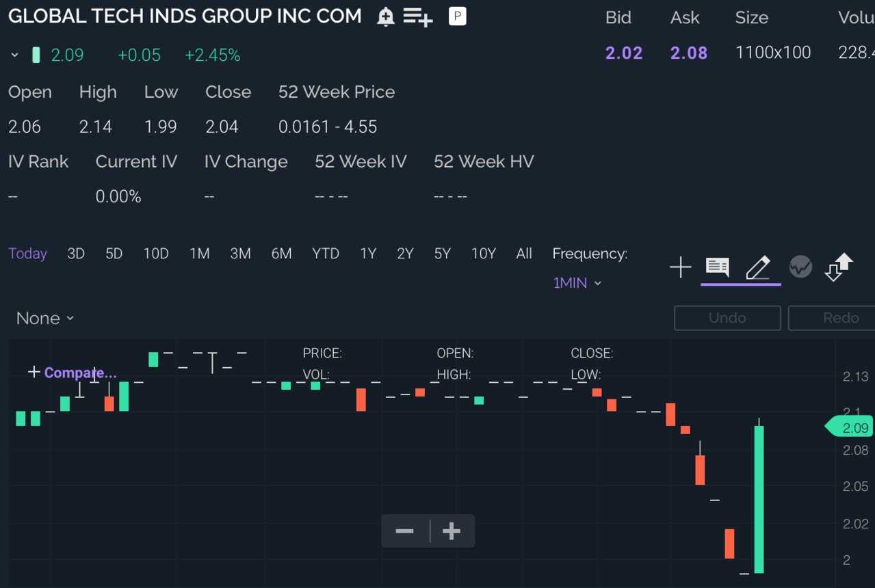Click the last price 2.09 in header
This screenshot has width=875, height=588.
coord(68,55)
